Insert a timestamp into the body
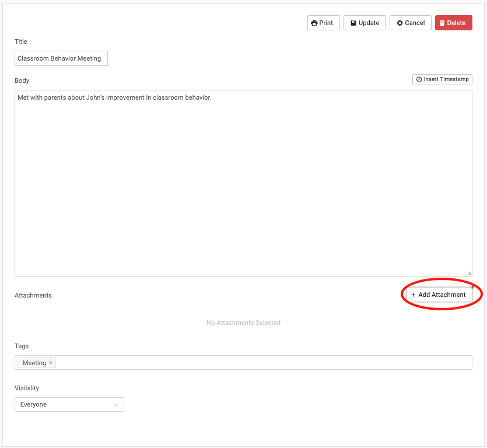Image resolution: width=487 pixels, height=448 pixels. click(442, 79)
